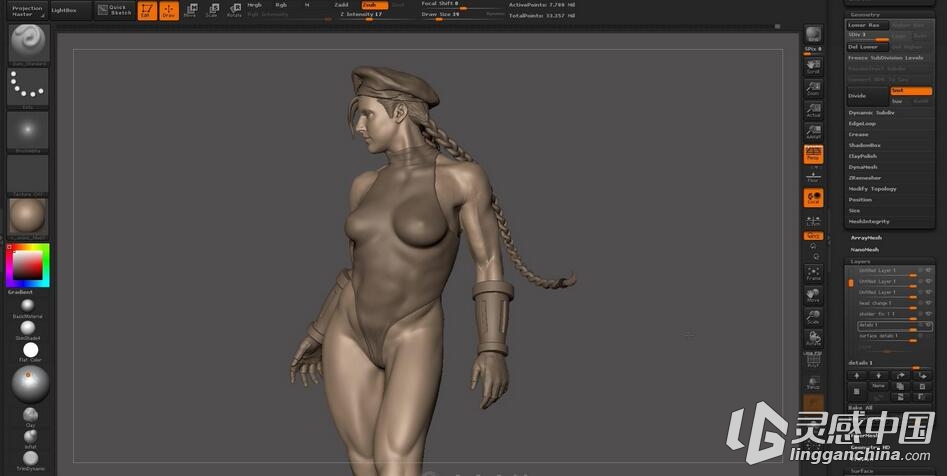This screenshot has width=947, height=476.
Task: Toggle the Edit mode button
Action: 147,11
